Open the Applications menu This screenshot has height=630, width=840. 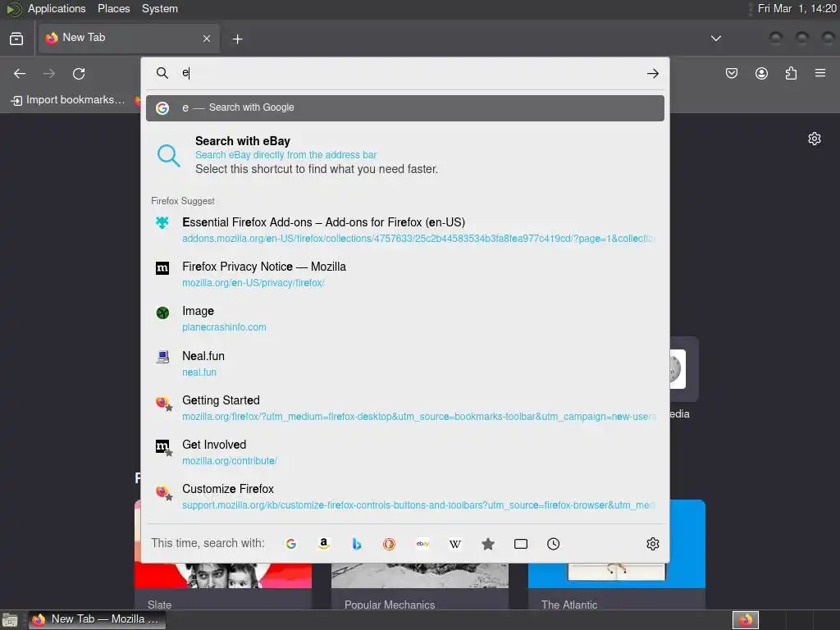tap(57, 8)
